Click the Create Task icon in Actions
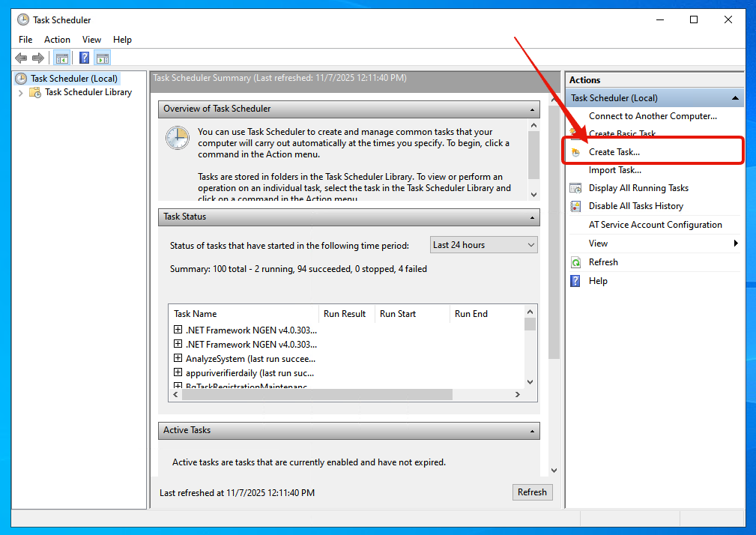 point(575,152)
